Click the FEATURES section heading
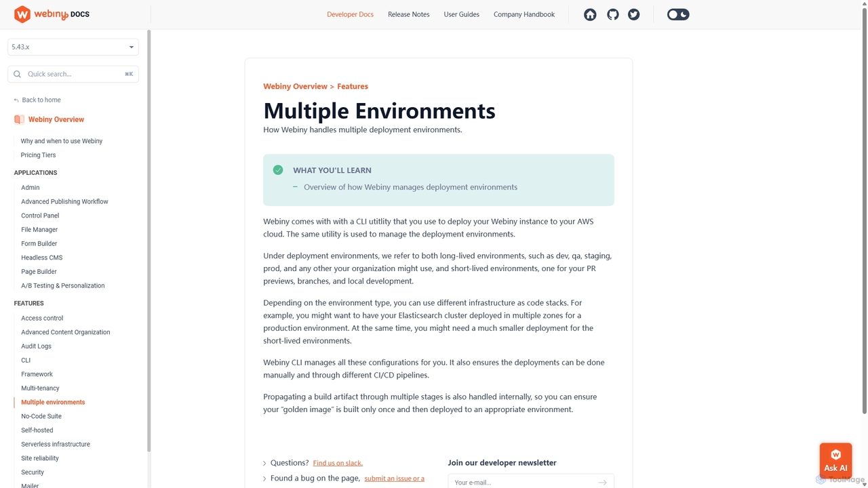 pyautogui.click(x=28, y=303)
